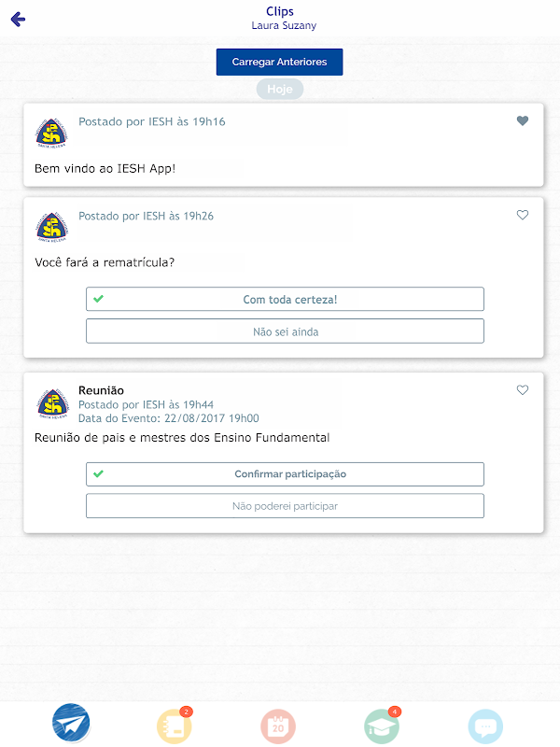Viewport: 560px width, 747px height.
Task: Open the yellow notebook agenda icon
Action: pyautogui.click(x=175, y=726)
